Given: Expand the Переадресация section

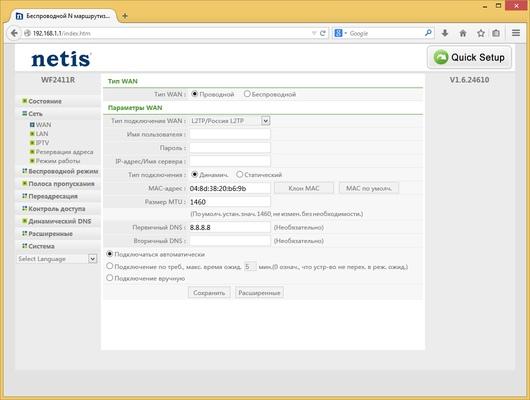Looking at the screenshot, I should [x=50, y=196].
